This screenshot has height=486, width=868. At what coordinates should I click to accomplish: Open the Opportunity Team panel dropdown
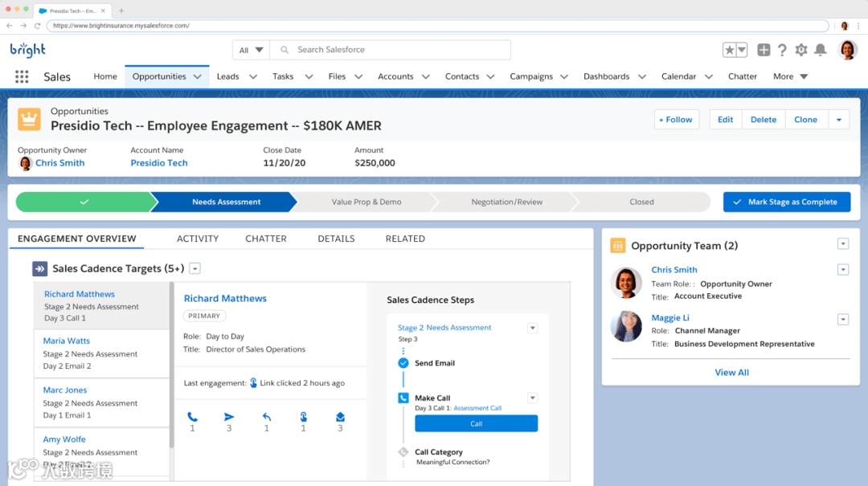click(x=842, y=244)
